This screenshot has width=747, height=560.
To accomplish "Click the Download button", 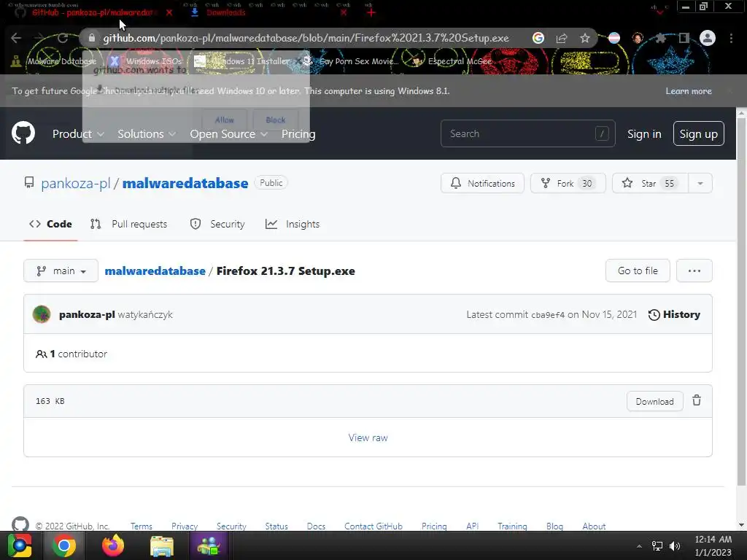I will point(654,401).
